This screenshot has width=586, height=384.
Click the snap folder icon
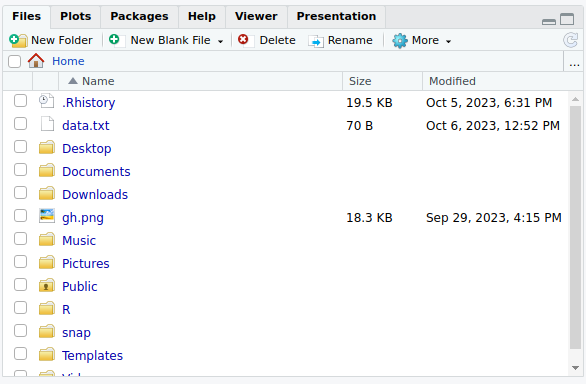tap(47, 332)
